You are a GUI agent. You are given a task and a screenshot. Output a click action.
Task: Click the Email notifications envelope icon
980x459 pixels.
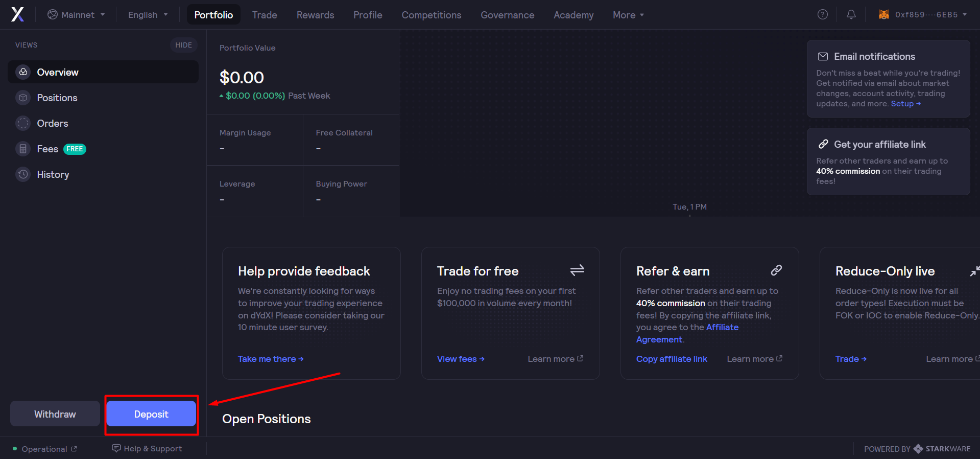(x=823, y=56)
